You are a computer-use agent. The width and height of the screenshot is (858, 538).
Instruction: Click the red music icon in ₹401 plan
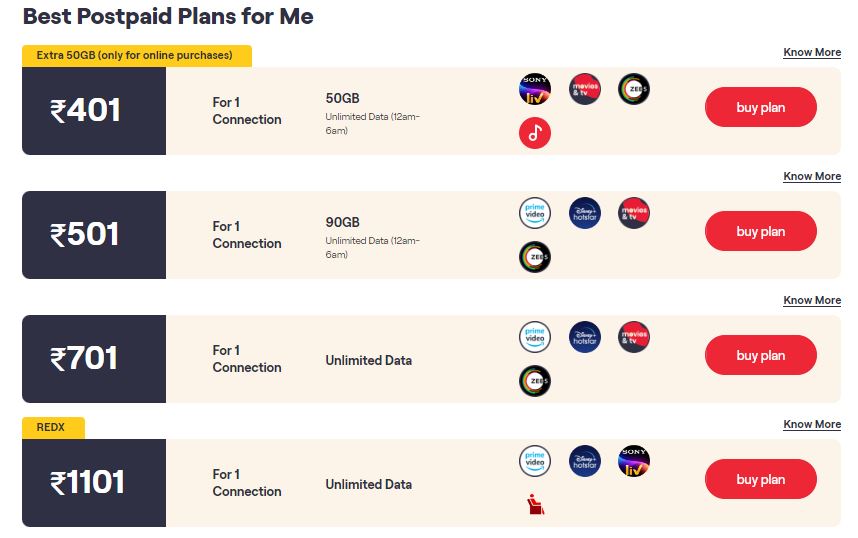535,132
